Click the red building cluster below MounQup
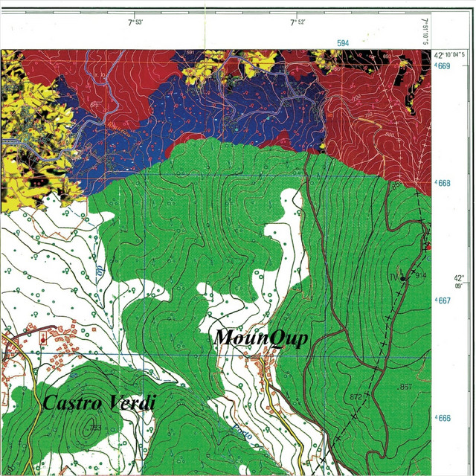The height and width of the screenshot is (476, 476). pyautogui.click(x=260, y=364)
